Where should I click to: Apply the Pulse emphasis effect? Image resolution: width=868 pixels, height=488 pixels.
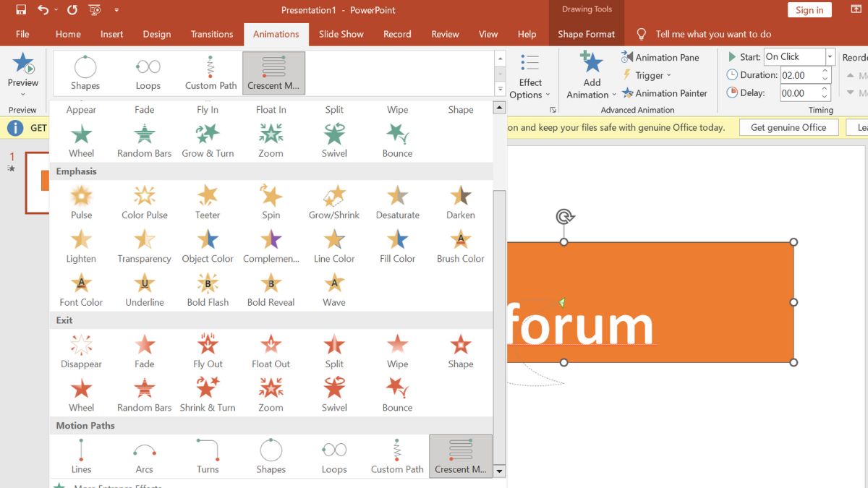click(x=81, y=202)
